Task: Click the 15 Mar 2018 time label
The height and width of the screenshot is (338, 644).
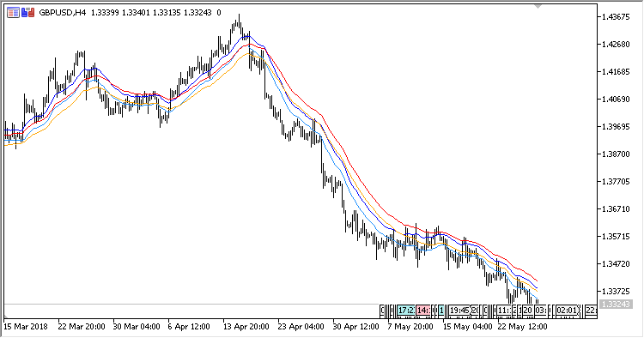Action: 26,327
